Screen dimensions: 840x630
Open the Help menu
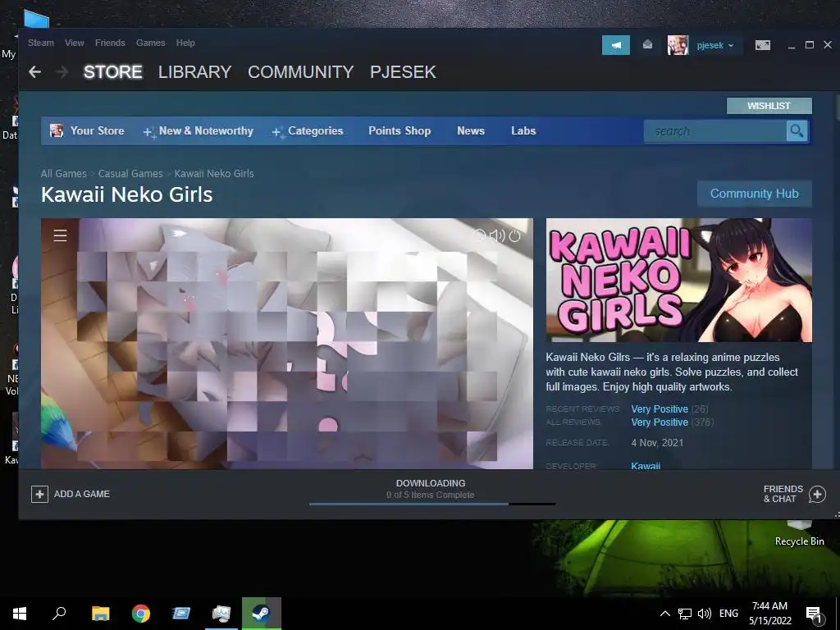coord(185,43)
